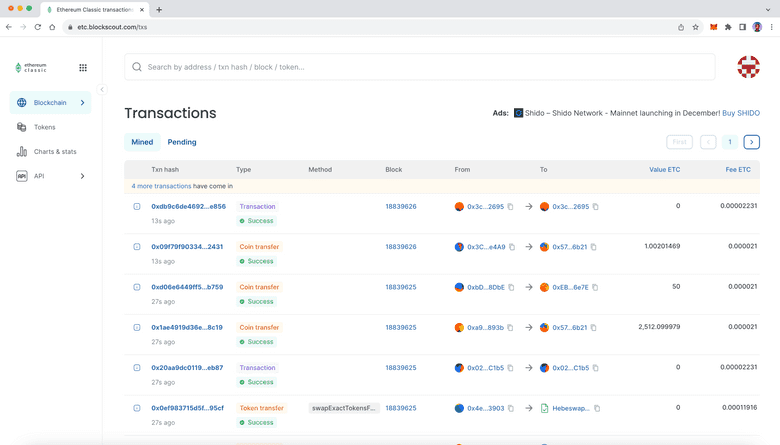Viewport: 780px width, 445px height.
Task: Copy the 0xa9...893b sender address
Action: point(511,328)
